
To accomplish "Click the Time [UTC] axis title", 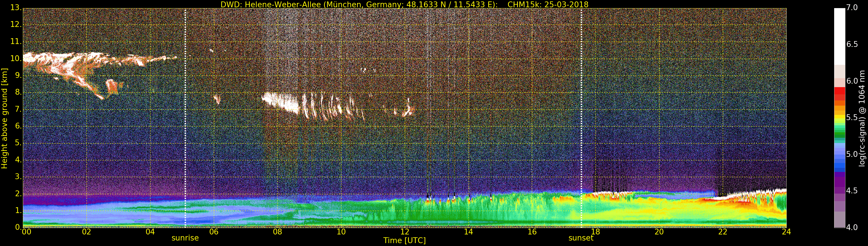I will [x=404, y=240].
